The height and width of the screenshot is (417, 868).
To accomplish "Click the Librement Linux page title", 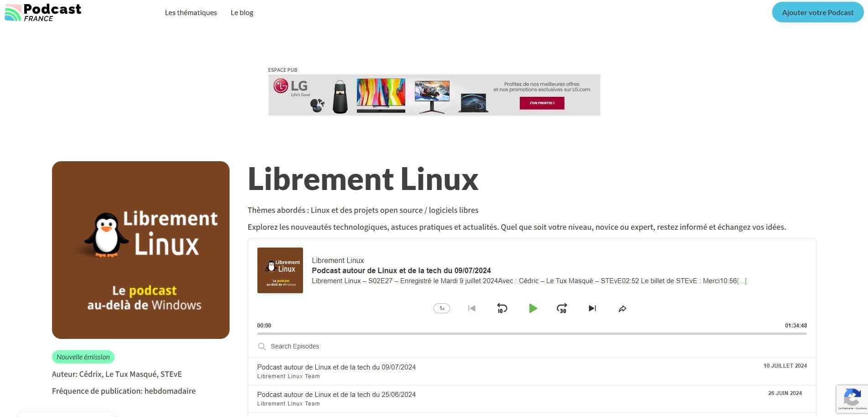I will click(363, 179).
